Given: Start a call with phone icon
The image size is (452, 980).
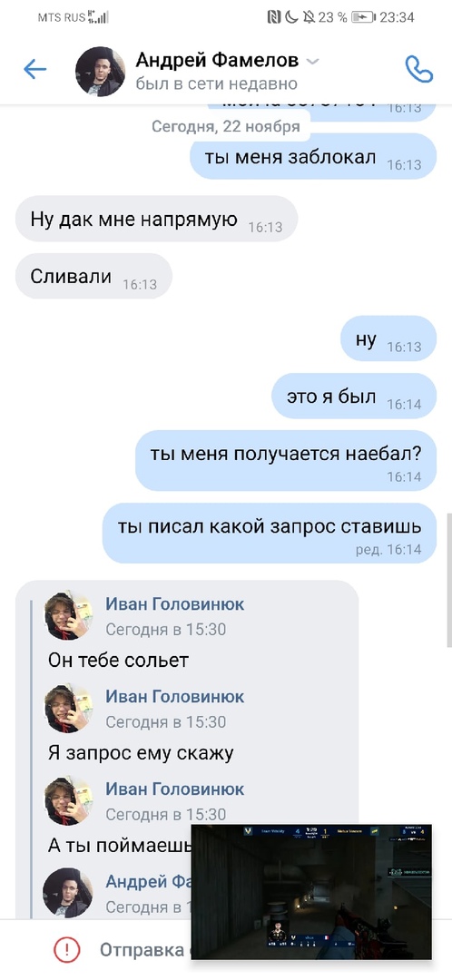Looking at the screenshot, I should point(418,69).
